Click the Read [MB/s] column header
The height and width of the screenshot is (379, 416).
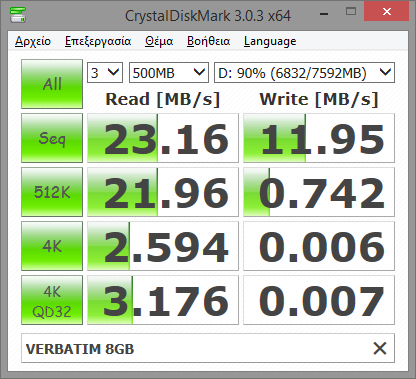point(163,99)
